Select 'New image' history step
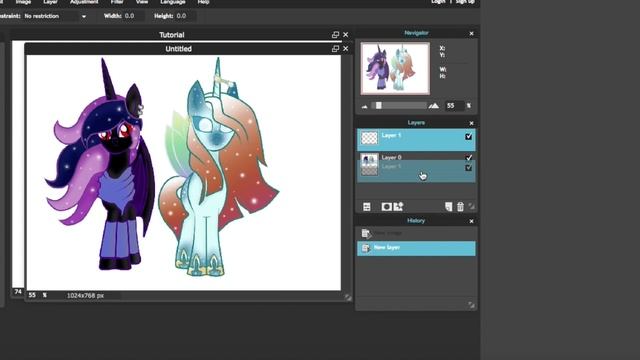 coord(416,233)
